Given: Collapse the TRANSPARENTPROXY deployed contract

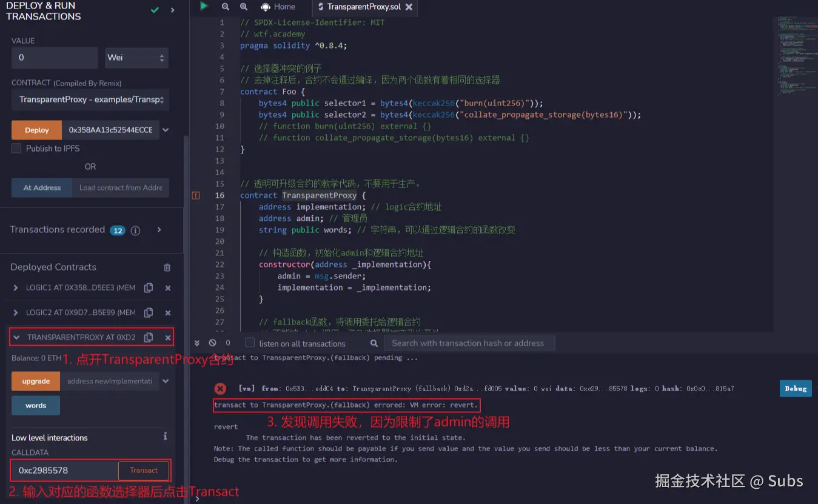Looking at the screenshot, I should click(x=17, y=337).
